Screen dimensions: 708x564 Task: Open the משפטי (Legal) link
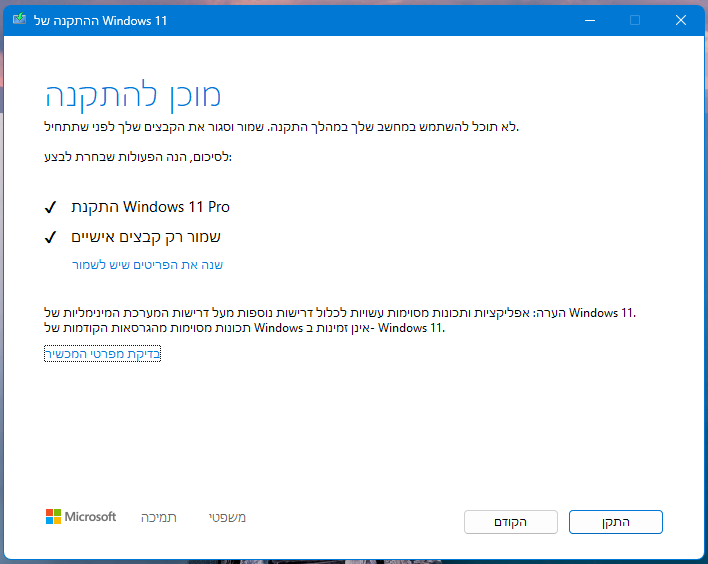(227, 517)
